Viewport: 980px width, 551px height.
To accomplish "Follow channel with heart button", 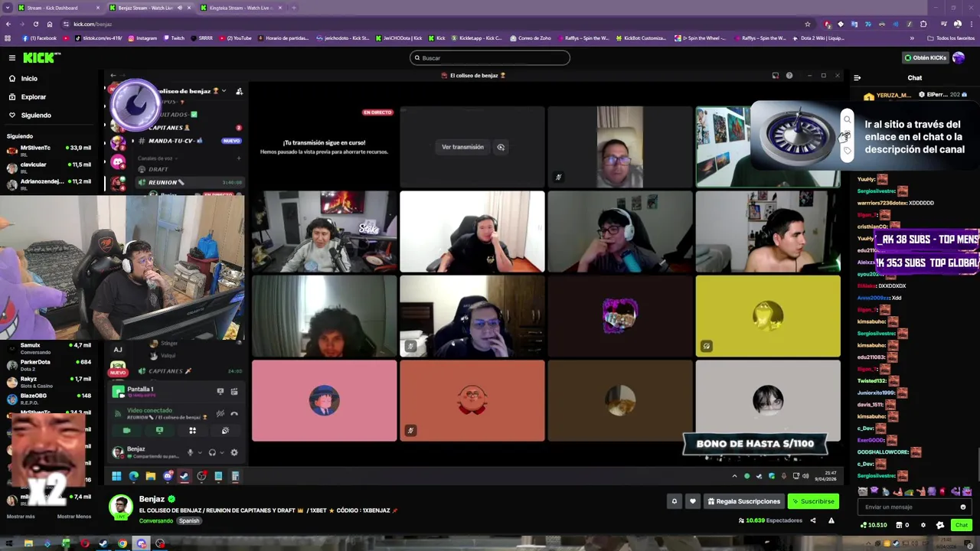I will pos(693,501).
